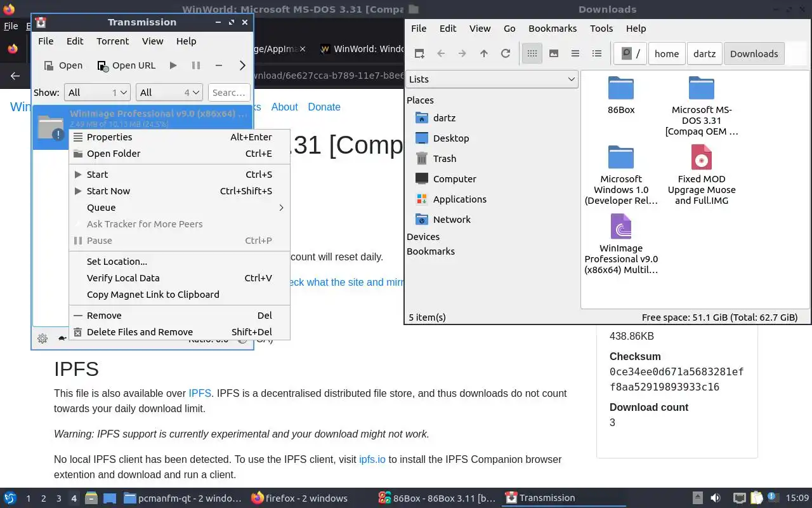Go back in Firefox browser
This screenshot has width=812, height=508.
pyautogui.click(x=15, y=76)
